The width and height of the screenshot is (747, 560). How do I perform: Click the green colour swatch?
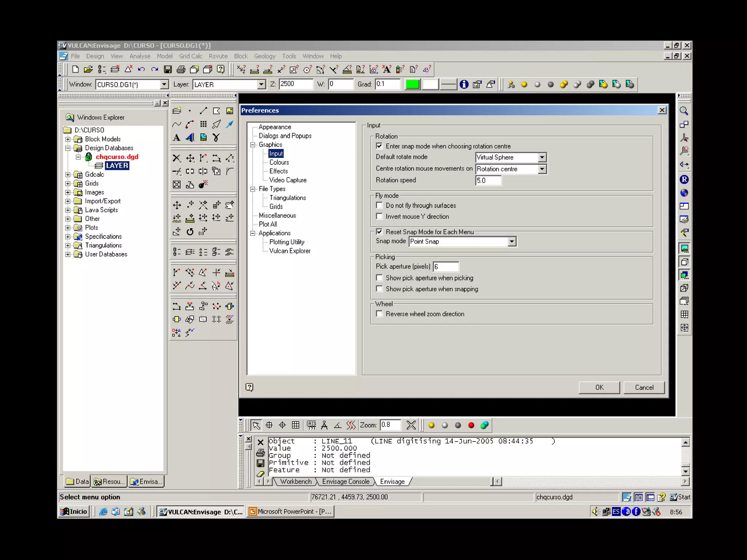click(413, 85)
